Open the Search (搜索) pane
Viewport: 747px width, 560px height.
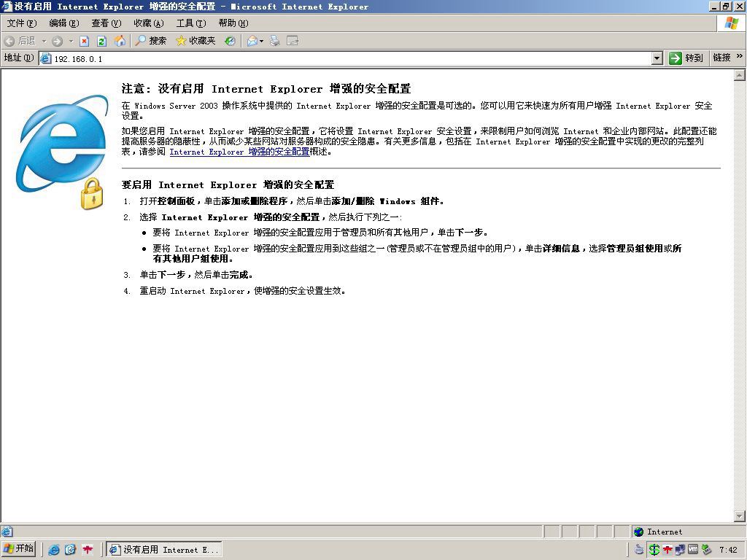150,41
